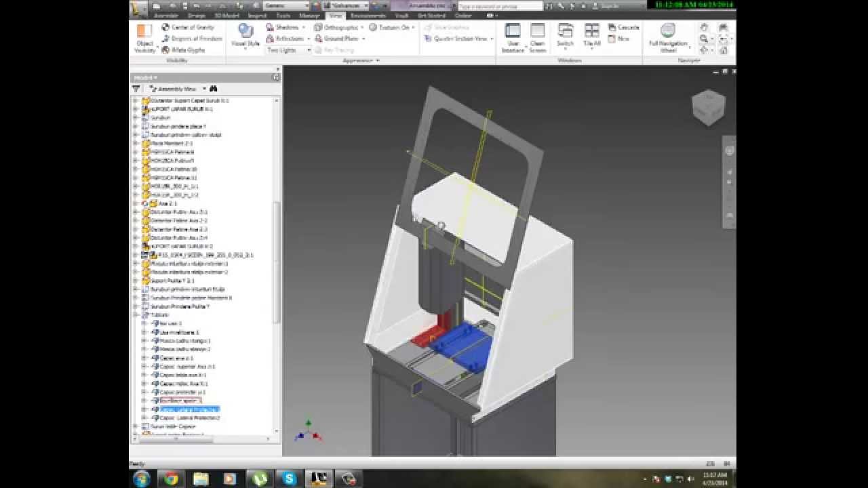Open the Assembly View dropdown
The height and width of the screenshot is (488, 868).
(x=176, y=89)
